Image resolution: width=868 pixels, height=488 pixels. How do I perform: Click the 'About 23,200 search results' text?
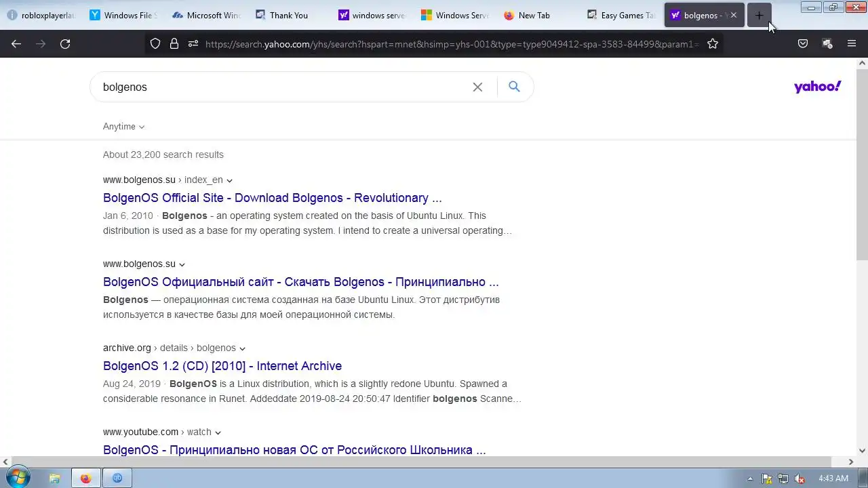pos(163,155)
